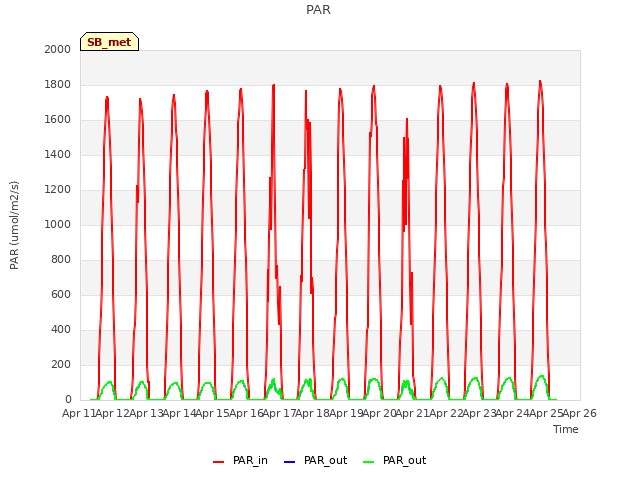The height and width of the screenshot is (480, 640).
Task: Click the Apr 26 x-axis tick label
Action: pos(580,413)
